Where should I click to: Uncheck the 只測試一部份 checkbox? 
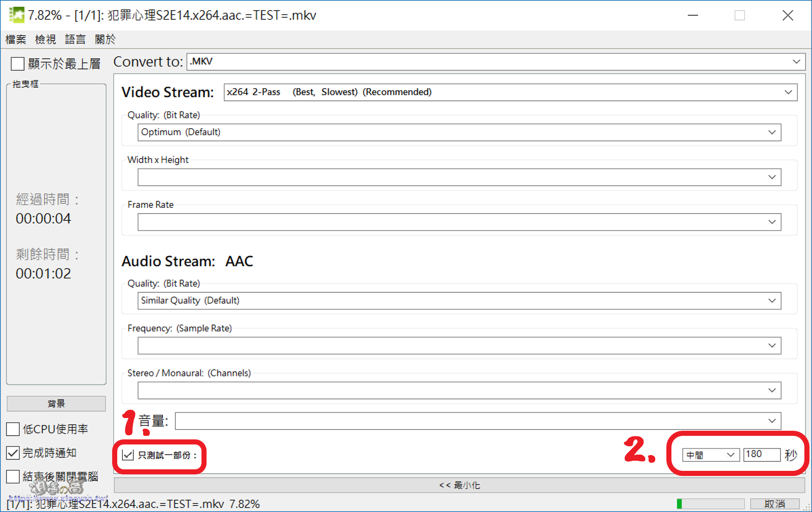point(128,455)
